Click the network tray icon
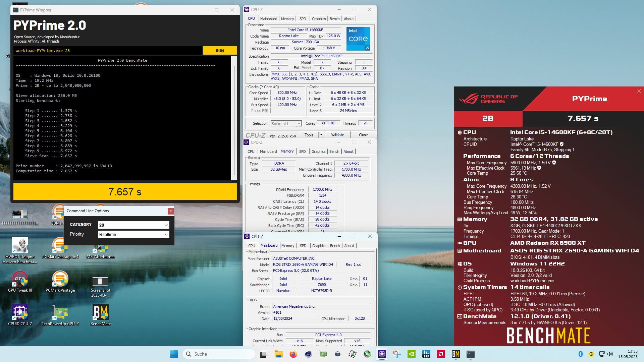Viewport: 644px width, 362px height. point(602,354)
